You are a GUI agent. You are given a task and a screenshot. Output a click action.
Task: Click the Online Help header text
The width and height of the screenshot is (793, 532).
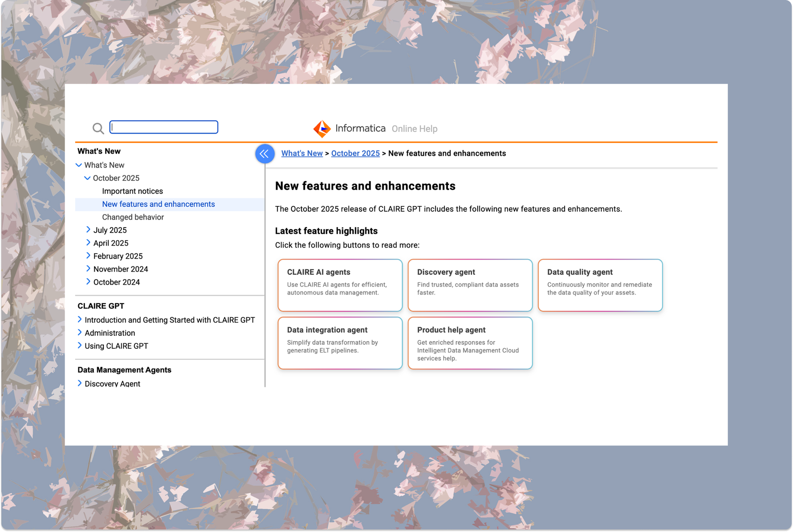pyautogui.click(x=415, y=129)
